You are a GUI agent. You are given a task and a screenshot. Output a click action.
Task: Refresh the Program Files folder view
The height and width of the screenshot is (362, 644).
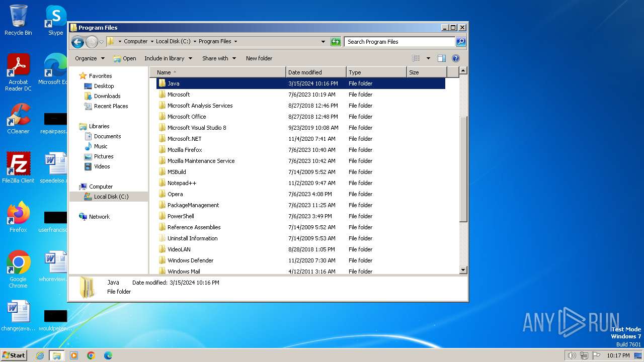(x=336, y=42)
